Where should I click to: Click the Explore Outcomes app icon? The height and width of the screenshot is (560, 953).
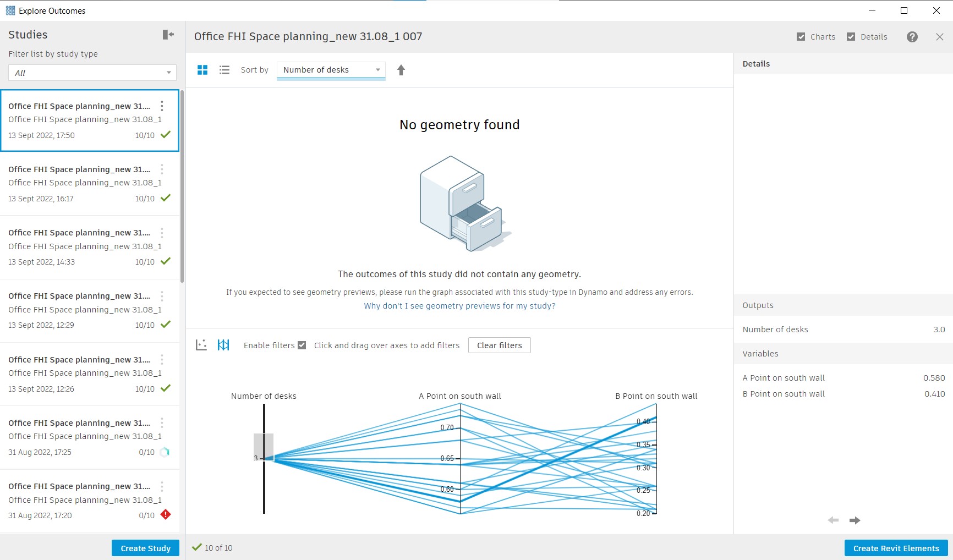pyautogui.click(x=10, y=10)
